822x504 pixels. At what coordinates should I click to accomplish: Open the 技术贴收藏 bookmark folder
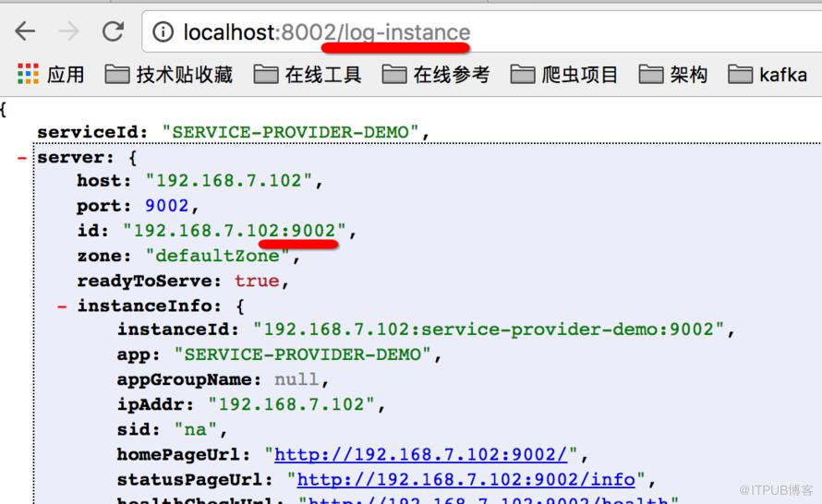pyautogui.click(x=169, y=75)
